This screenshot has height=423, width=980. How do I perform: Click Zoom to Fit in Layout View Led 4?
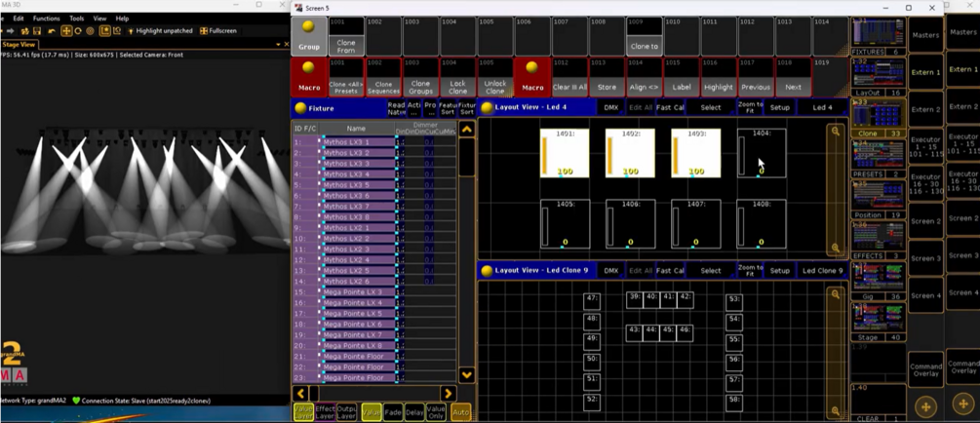pyautogui.click(x=750, y=107)
